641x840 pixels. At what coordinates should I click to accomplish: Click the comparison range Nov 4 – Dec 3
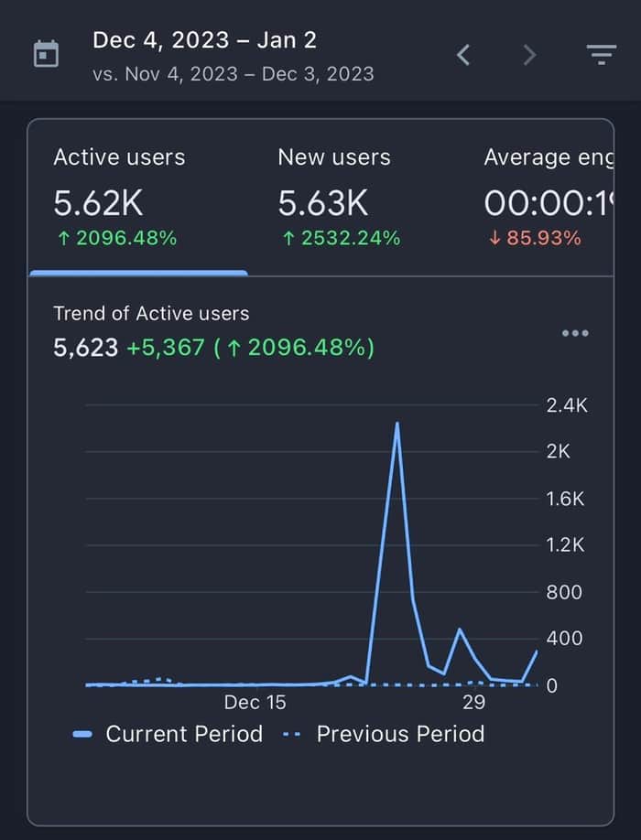(x=234, y=74)
